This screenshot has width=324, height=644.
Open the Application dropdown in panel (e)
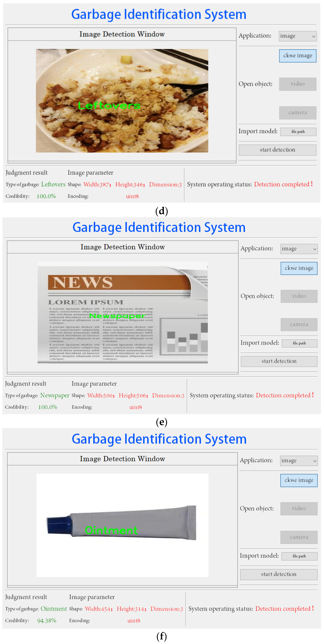click(299, 249)
